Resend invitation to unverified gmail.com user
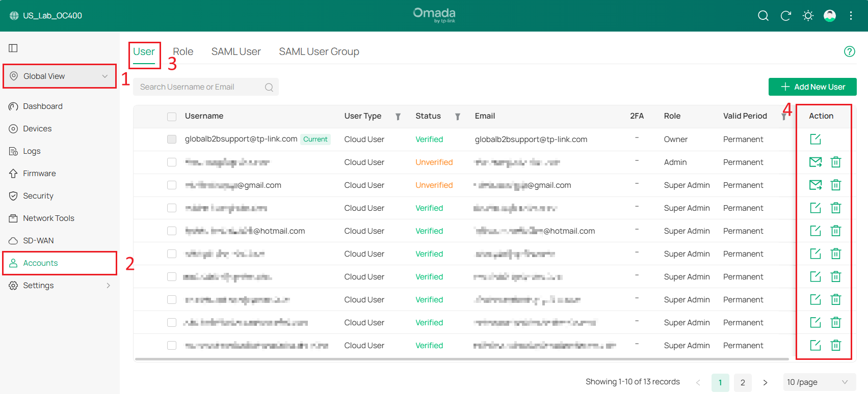868x394 pixels. pyautogui.click(x=816, y=185)
